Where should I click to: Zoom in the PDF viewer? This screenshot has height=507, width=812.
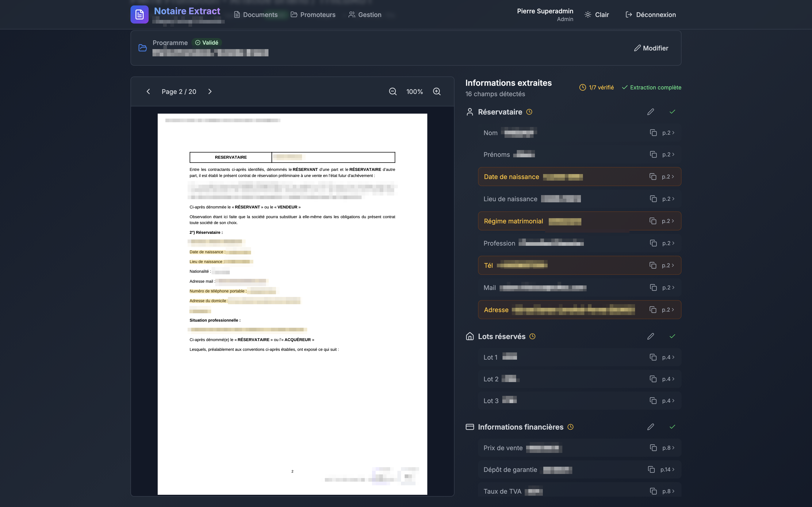(x=437, y=91)
